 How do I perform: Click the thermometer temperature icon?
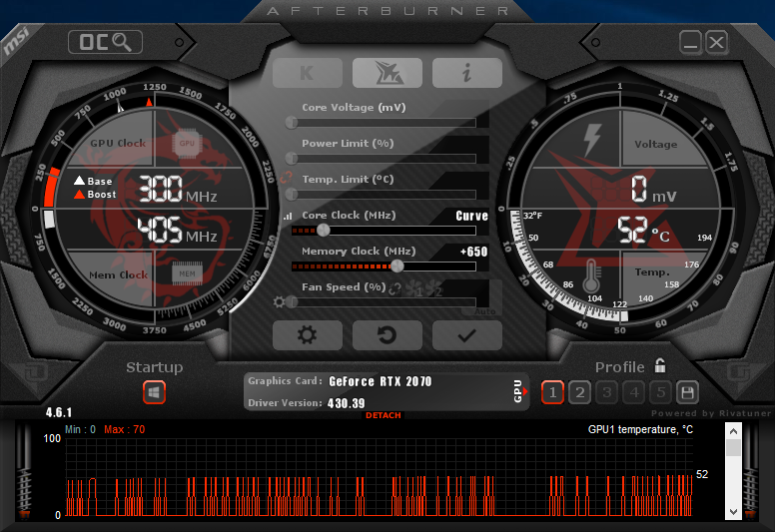(x=591, y=275)
